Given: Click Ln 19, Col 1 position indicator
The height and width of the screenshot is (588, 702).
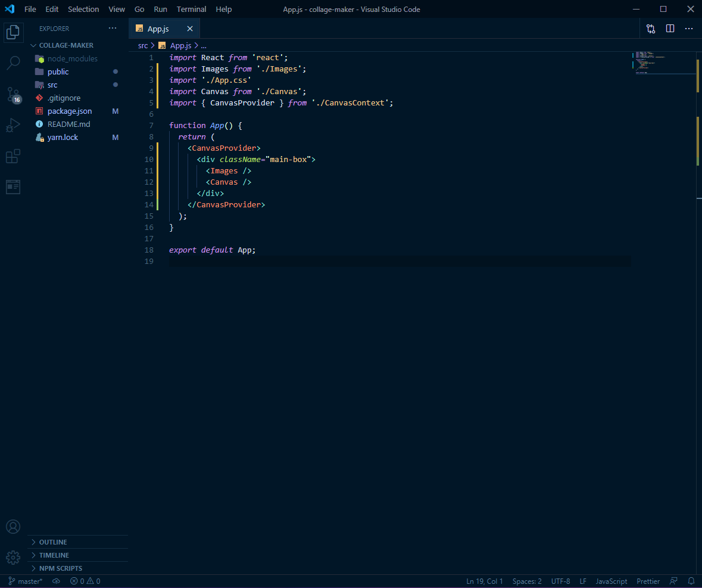Looking at the screenshot, I should coord(485,581).
